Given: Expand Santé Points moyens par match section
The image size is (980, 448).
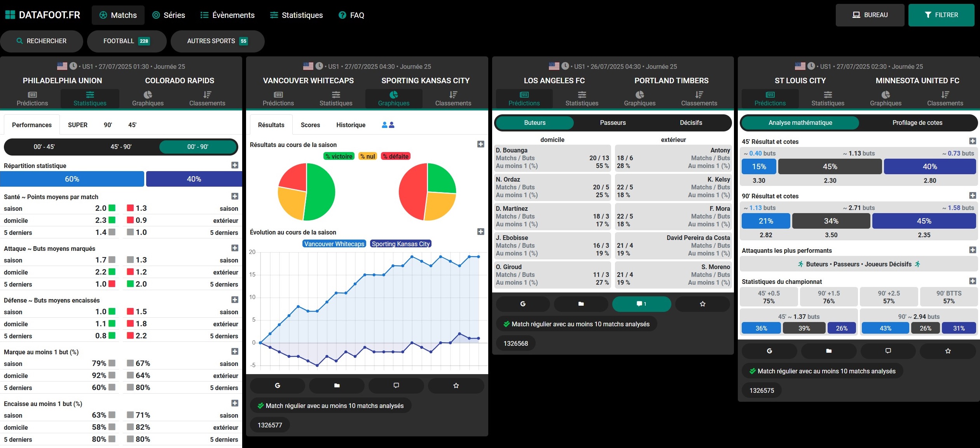Looking at the screenshot, I should pos(235,196).
